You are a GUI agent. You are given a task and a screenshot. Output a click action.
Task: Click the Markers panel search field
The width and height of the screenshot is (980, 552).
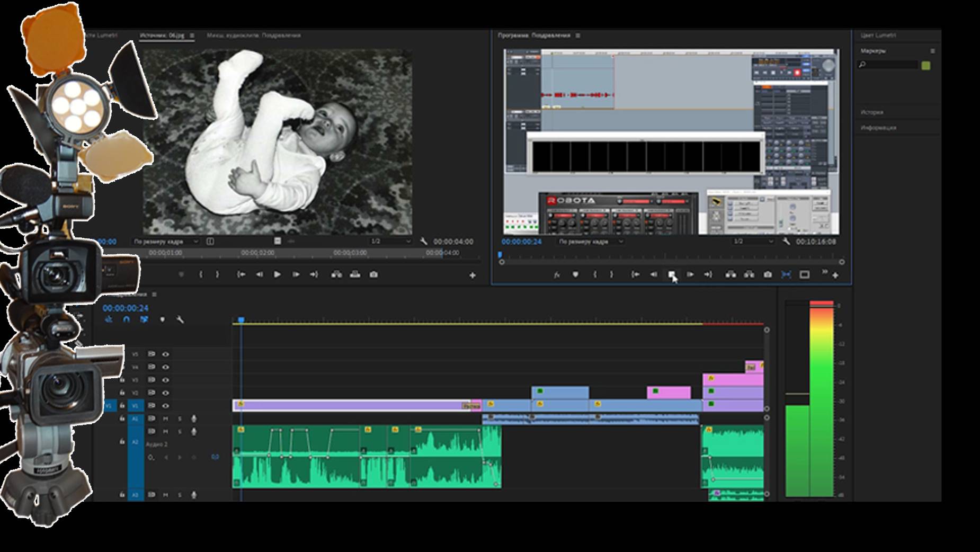pos(888,65)
